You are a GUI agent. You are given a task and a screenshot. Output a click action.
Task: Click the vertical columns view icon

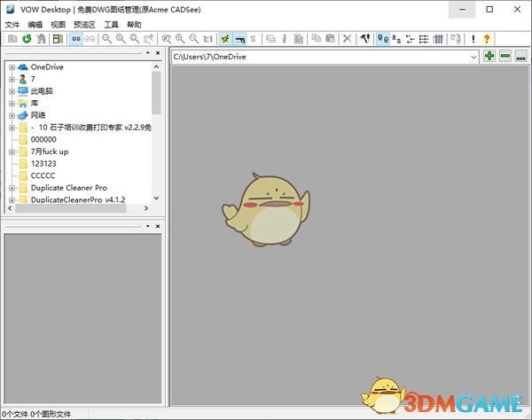click(x=438, y=39)
